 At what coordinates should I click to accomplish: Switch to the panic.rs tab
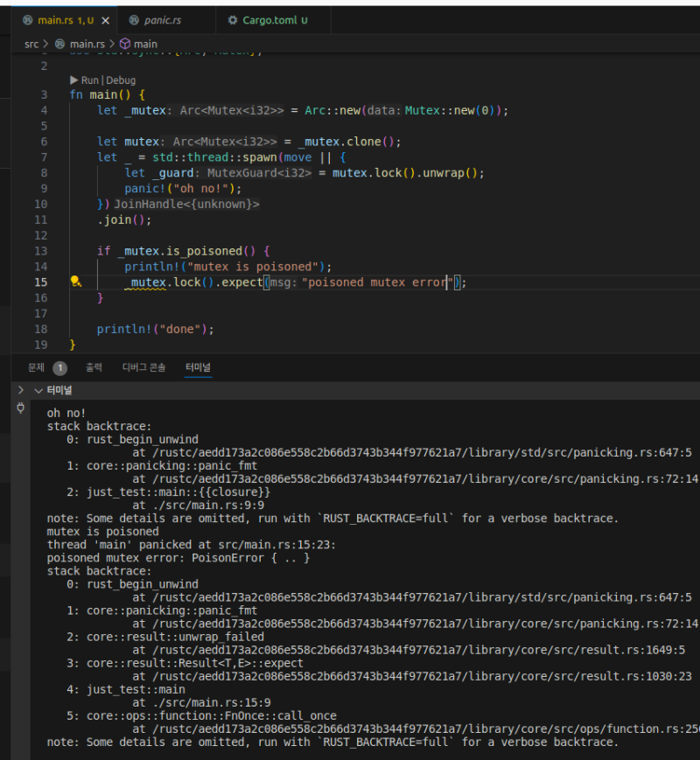(x=164, y=20)
